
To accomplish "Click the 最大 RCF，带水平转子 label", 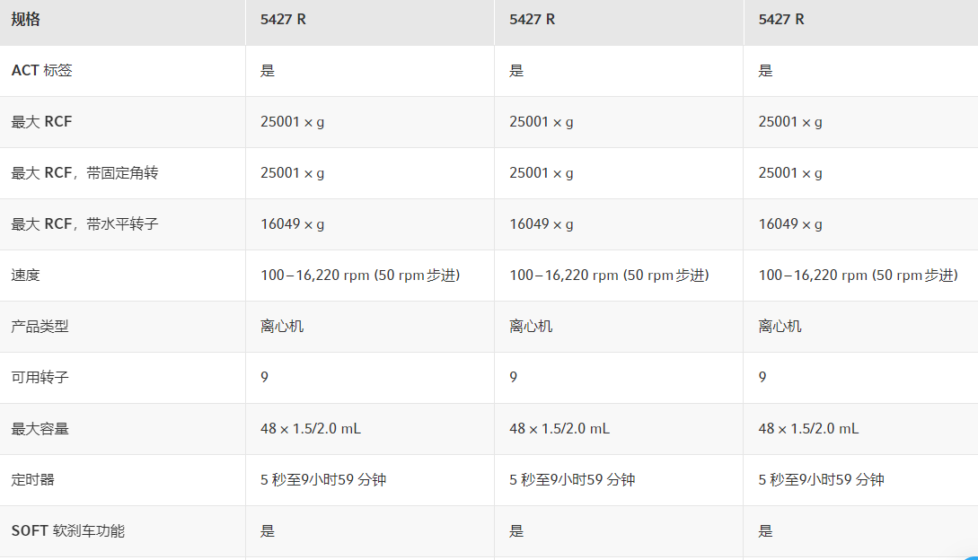I will click(x=84, y=224).
